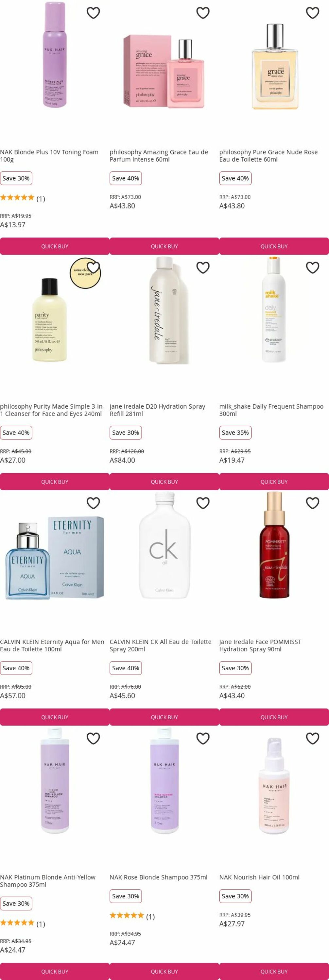
Task: Quick buy philosophy Purity Made Simple Cleanser
Action: [x=55, y=482]
